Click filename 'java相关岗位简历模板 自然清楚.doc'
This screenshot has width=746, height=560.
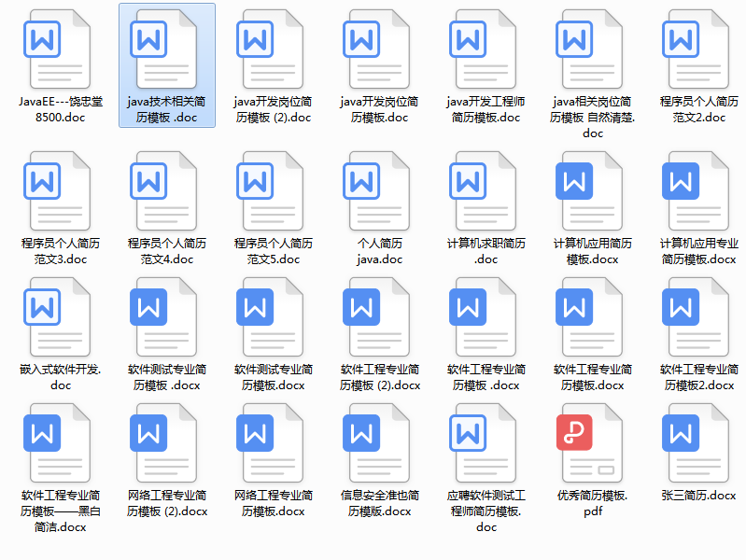tap(593, 117)
